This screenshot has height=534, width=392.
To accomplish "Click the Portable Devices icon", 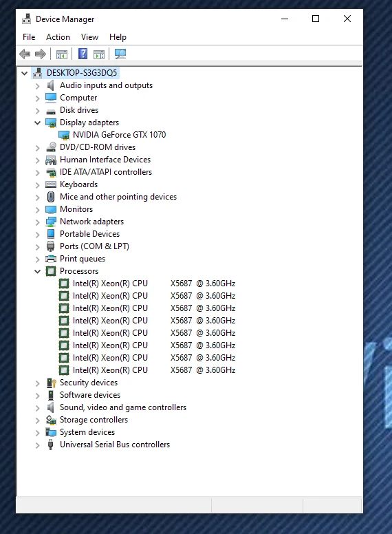I will [51, 234].
